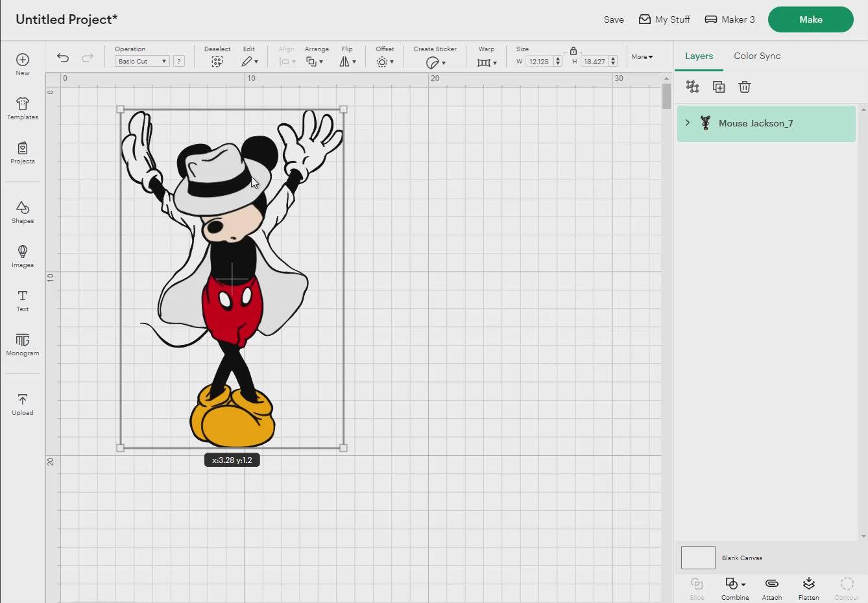Screen dimensions: 868x603
Task: Undo the last action
Action: pos(63,58)
